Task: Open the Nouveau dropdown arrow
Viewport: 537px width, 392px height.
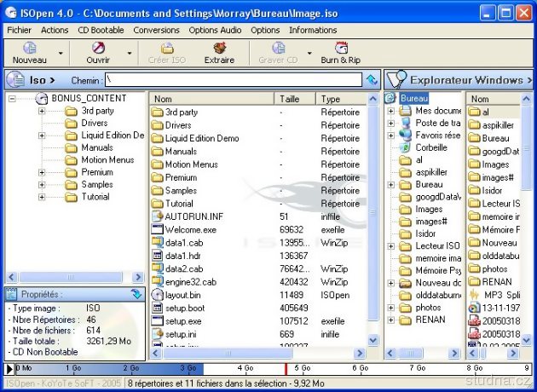Action: (61, 54)
